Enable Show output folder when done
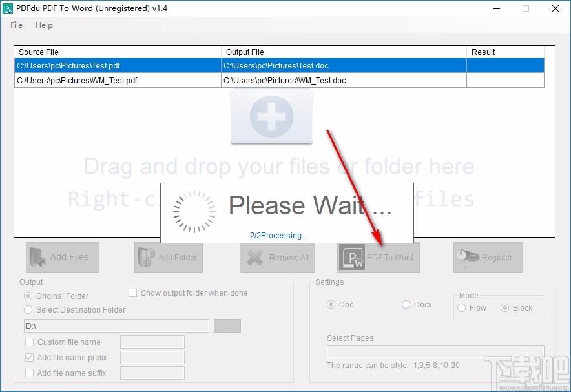Image resolution: width=571 pixels, height=392 pixels. [x=133, y=293]
